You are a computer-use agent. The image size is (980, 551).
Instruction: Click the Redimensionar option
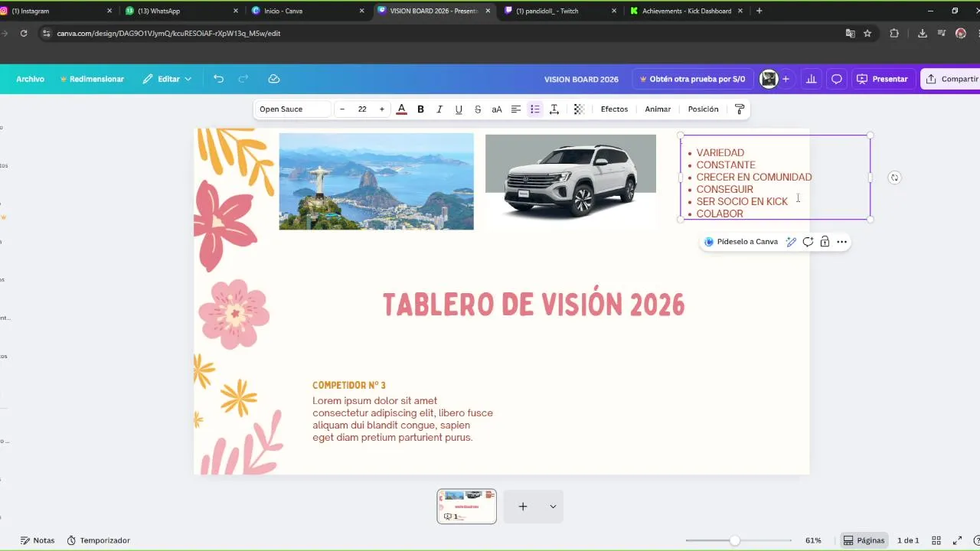tap(92, 79)
